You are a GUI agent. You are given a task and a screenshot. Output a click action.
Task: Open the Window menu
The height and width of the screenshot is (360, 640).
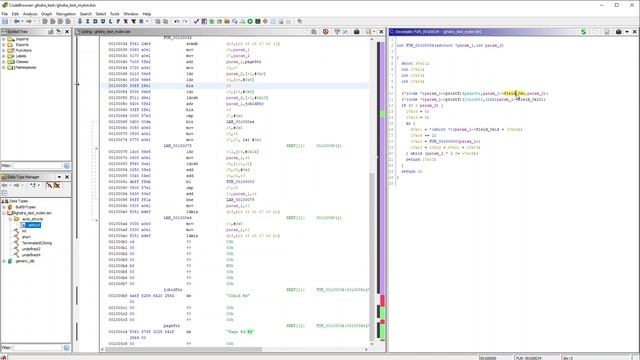click(131, 14)
